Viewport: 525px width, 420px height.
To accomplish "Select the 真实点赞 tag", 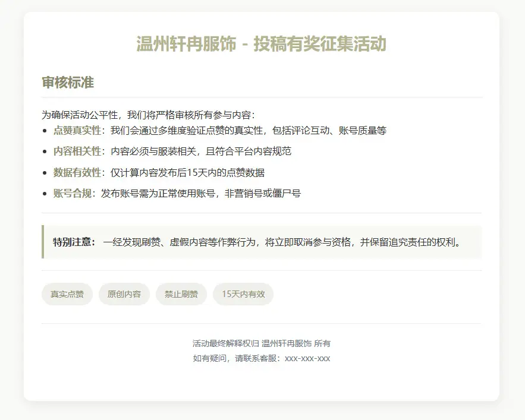I will pyautogui.click(x=67, y=294).
